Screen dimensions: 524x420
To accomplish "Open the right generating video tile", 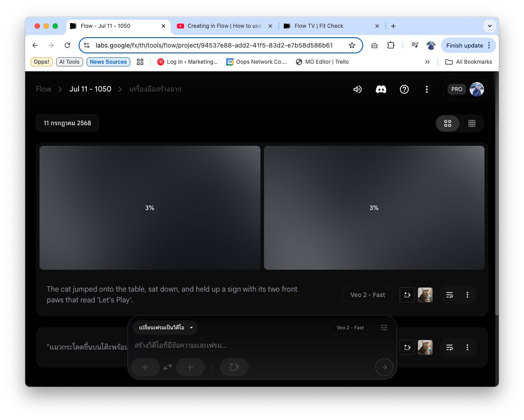I will 374,208.
